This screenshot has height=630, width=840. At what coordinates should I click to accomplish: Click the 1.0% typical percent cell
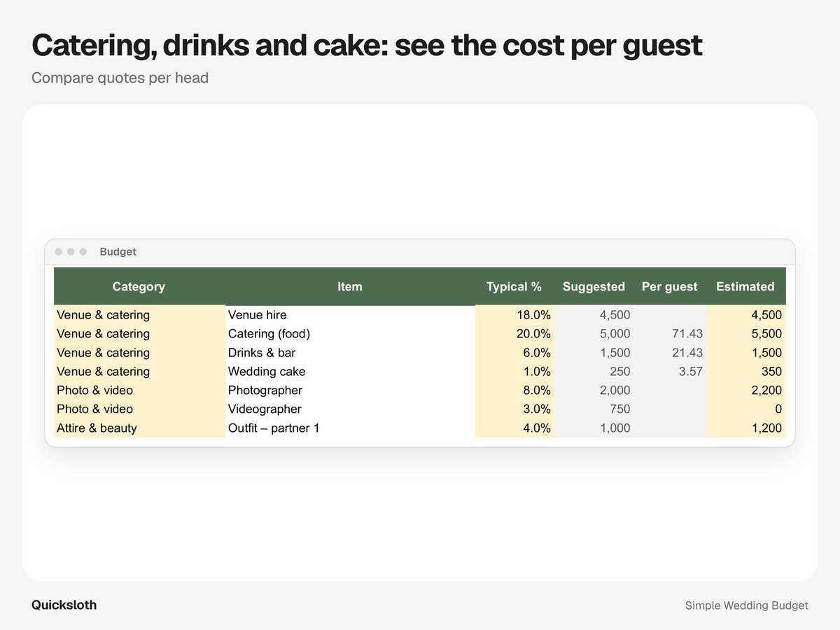tap(514, 372)
